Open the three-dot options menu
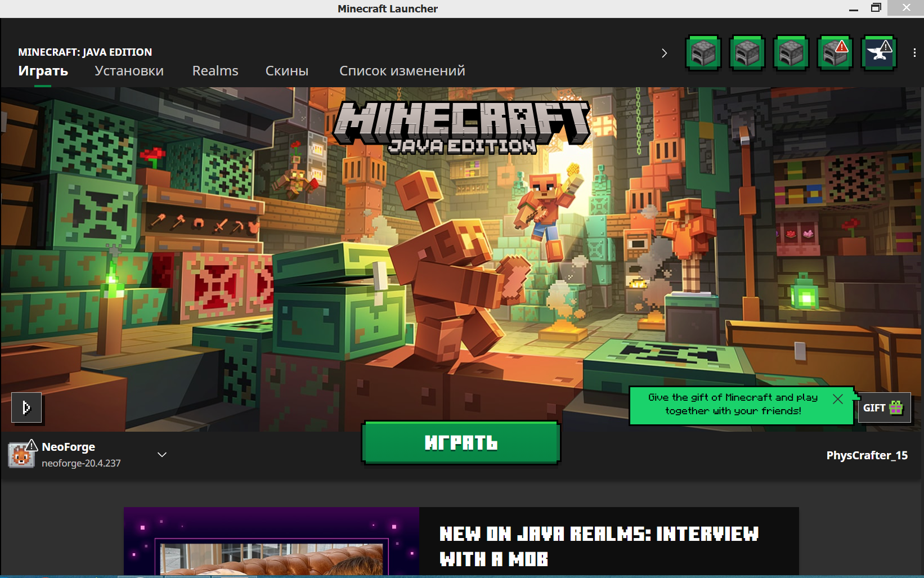924x578 pixels. pyautogui.click(x=914, y=53)
